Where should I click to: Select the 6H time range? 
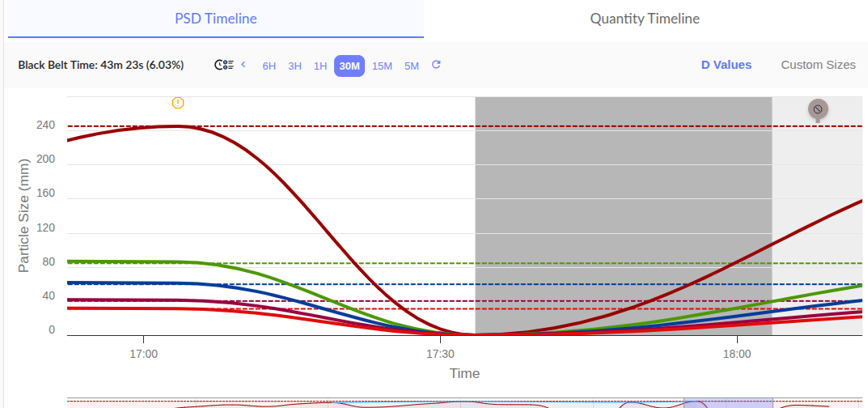point(269,66)
